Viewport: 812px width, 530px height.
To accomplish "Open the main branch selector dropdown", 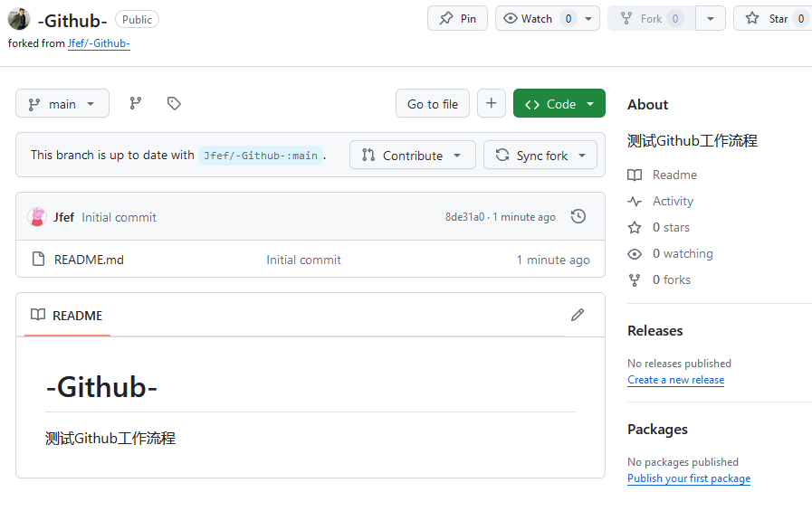I will 62,103.
